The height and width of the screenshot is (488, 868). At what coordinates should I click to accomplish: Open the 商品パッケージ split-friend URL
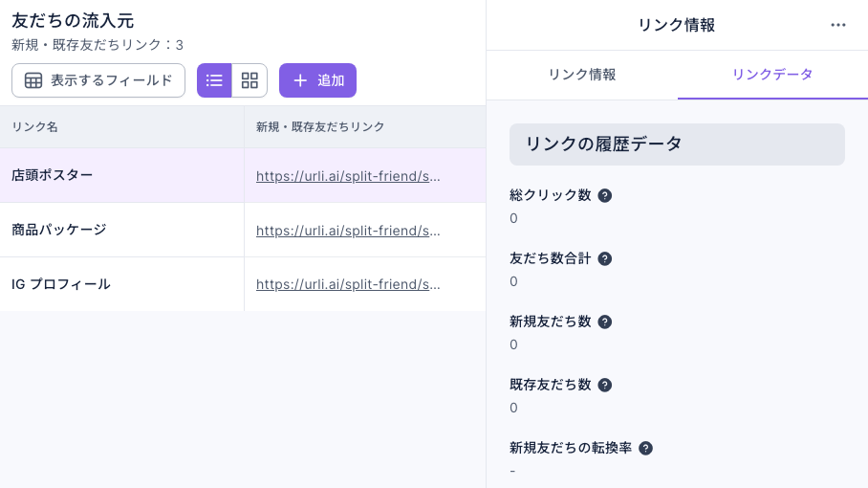pos(348,231)
